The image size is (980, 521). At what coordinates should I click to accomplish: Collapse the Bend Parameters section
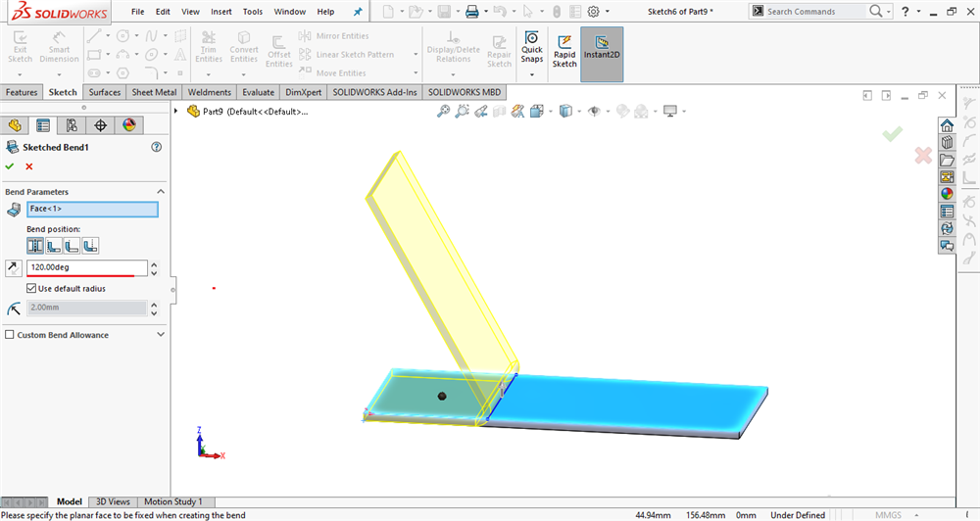[161, 192]
